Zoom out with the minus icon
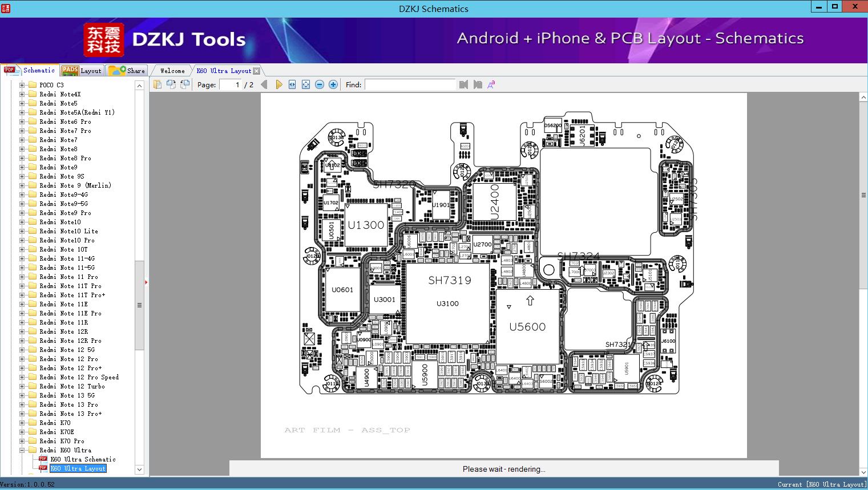 tap(320, 84)
